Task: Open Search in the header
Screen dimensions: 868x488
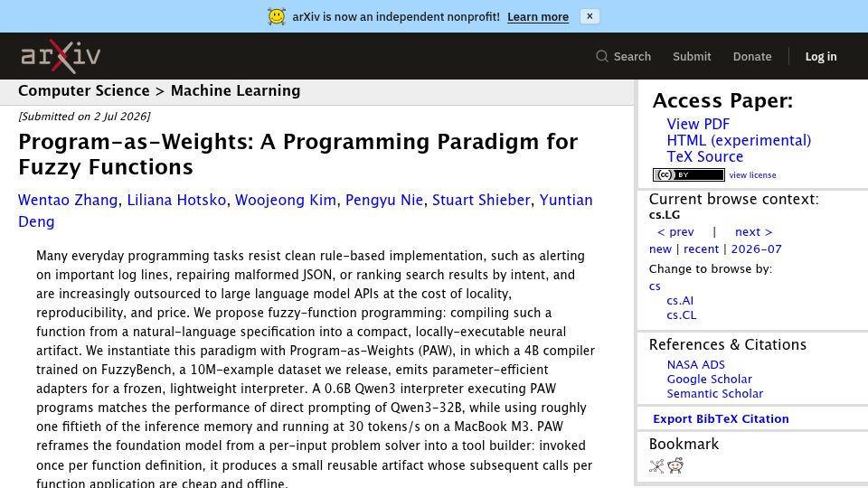Action: 623,56
